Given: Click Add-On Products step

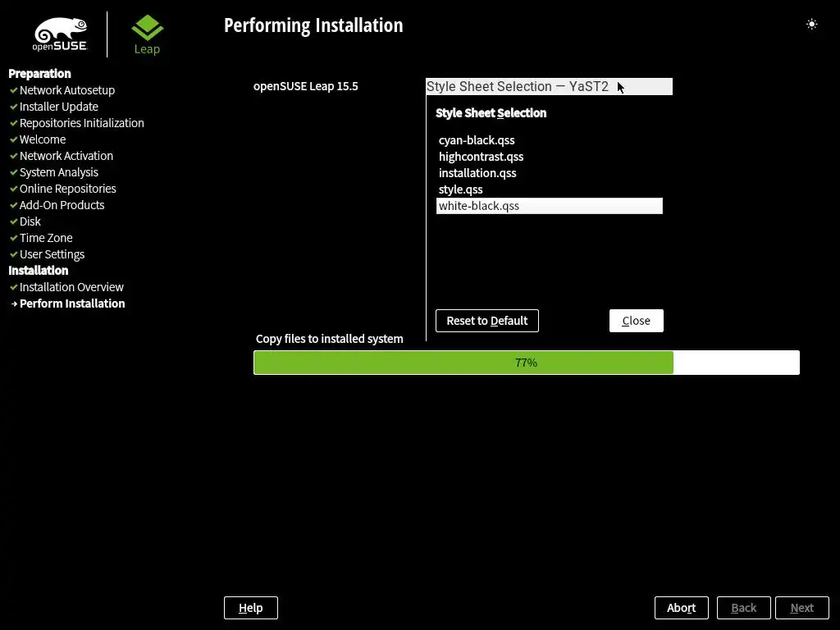Looking at the screenshot, I should click(62, 205).
